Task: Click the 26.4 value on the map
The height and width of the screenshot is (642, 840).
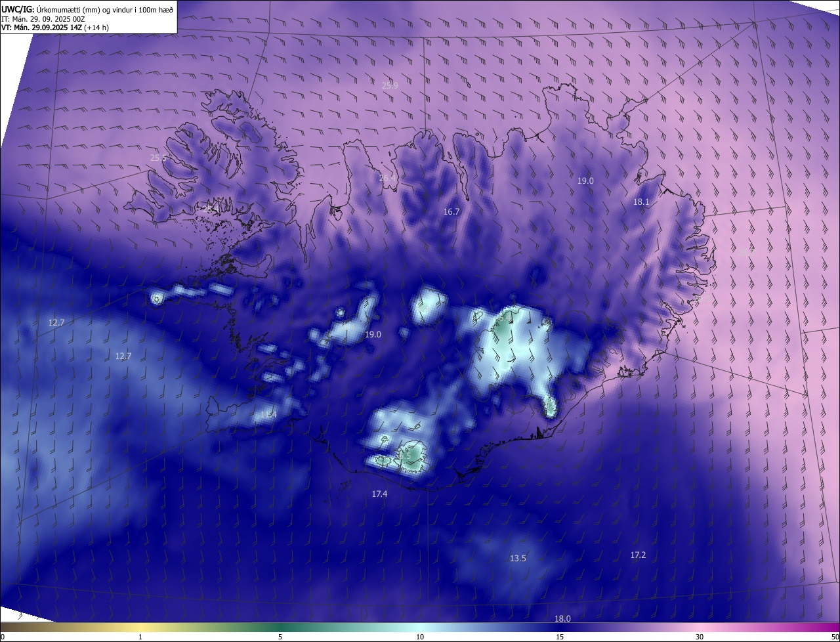Action: pyautogui.click(x=388, y=179)
